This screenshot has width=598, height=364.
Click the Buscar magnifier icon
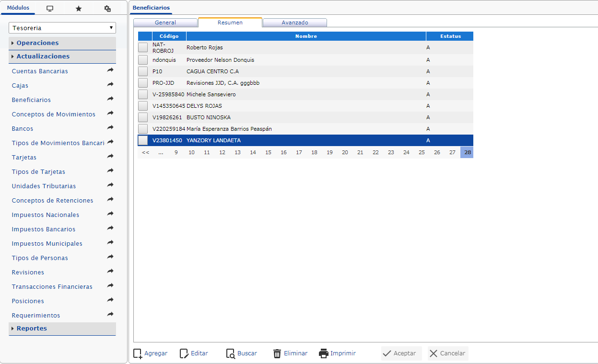click(231, 353)
